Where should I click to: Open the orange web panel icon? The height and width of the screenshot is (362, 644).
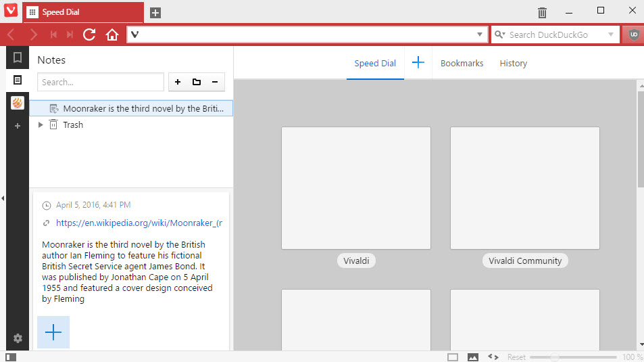[18, 103]
